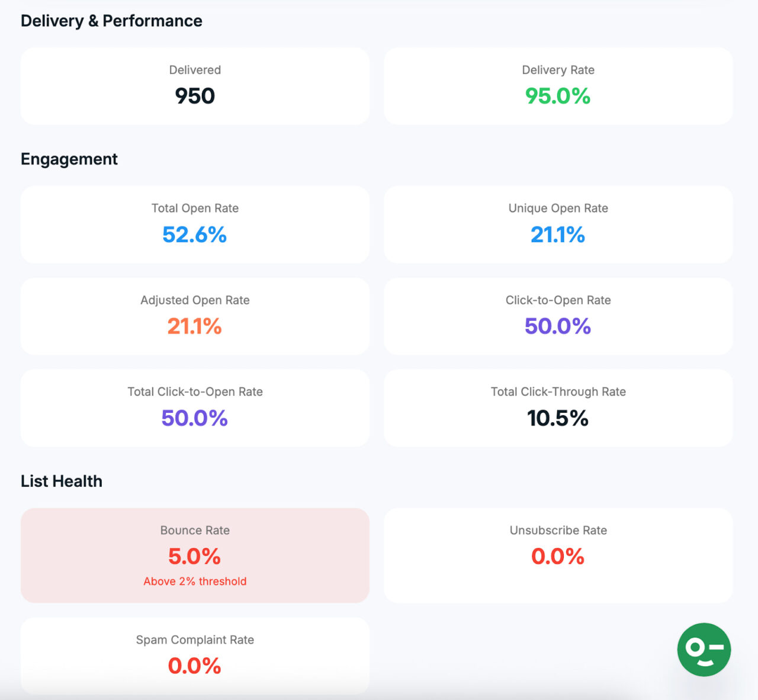Click the Unsubscribe Rate card
This screenshot has height=700, width=758.
coord(558,555)
